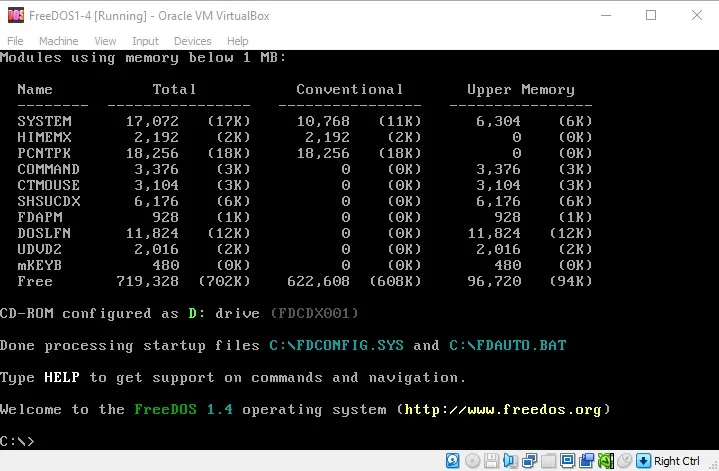Click the VirtualBox FreeDOS icon in title bar
The height and width of the screenshot is (471, 719).
pyautogui.click(x=16, y=15)
